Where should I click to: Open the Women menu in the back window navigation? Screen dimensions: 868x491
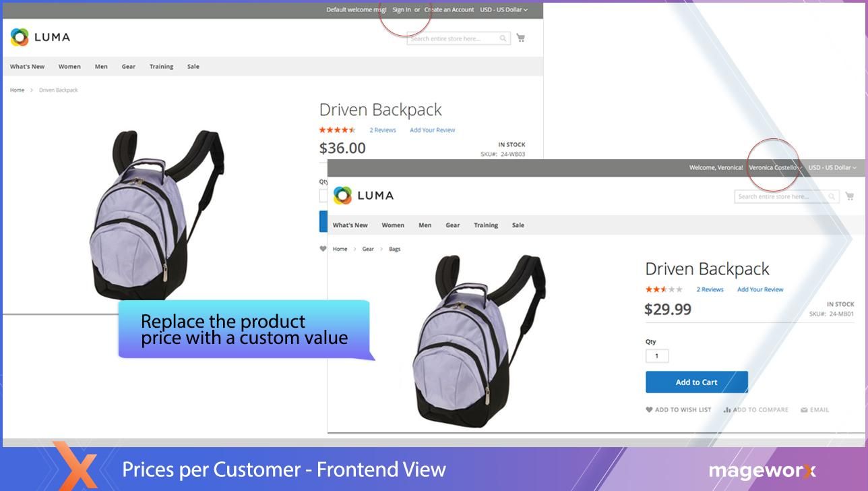[69, 66]
